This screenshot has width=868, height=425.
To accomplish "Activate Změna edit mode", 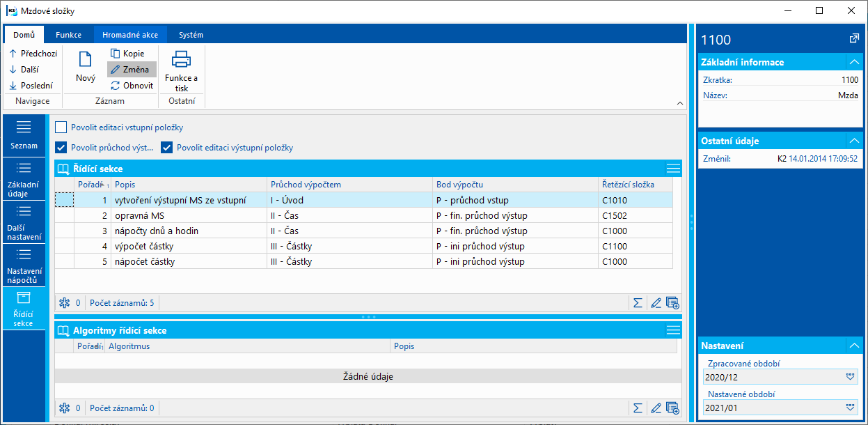I will 131,70.
